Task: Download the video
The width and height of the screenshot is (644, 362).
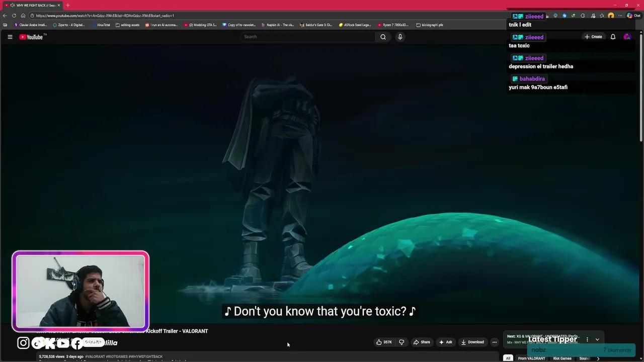Action: pos(472,342)
